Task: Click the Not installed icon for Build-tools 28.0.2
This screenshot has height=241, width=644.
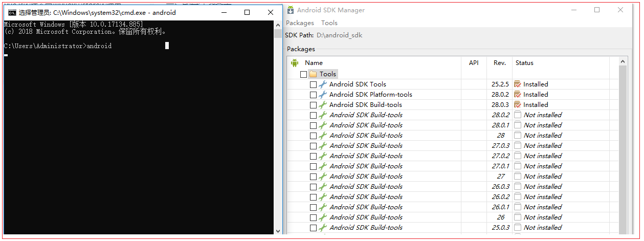Action: click(518, 115)
